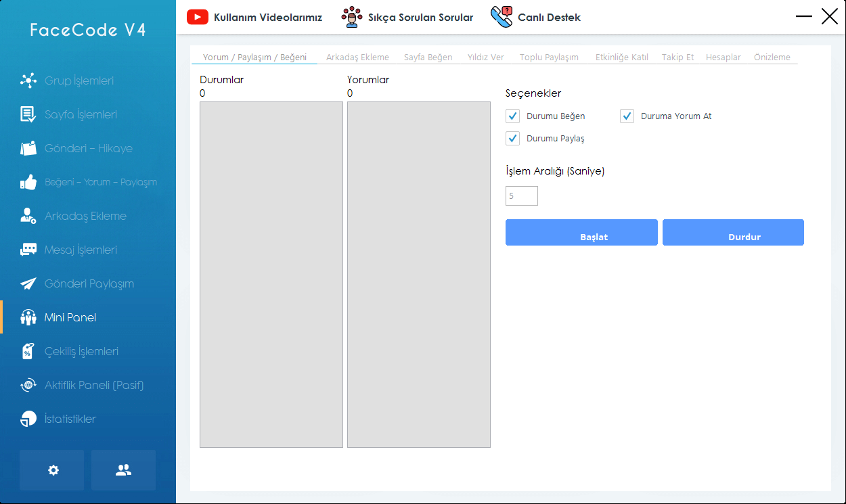Stop the process with Durdur

click(x=733, y=232)
